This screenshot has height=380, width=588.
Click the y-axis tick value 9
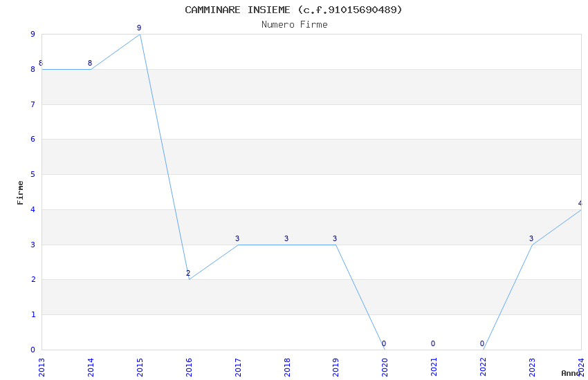coord(33,35)
